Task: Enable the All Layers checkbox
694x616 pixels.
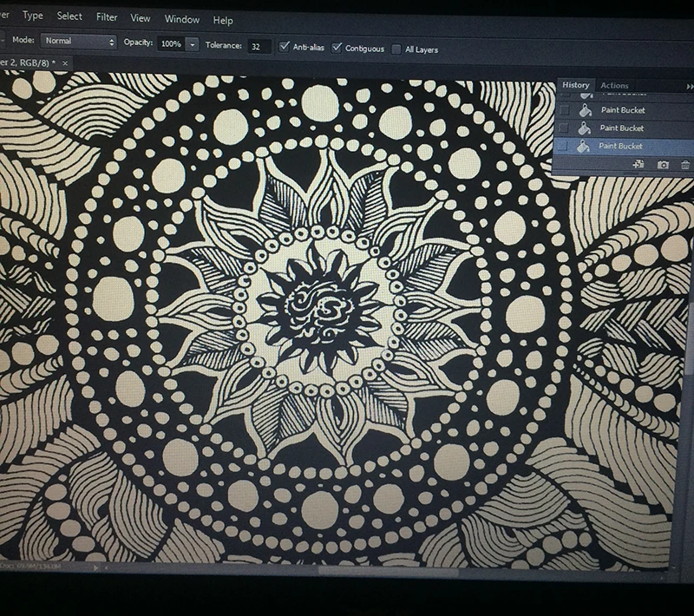Action: coord(396,49)
